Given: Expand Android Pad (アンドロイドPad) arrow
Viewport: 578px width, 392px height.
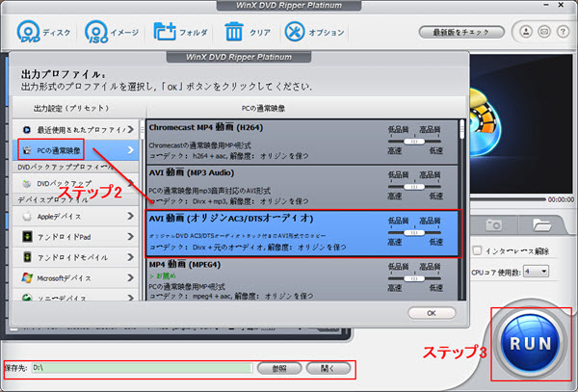Looking at the screenshot, I should pyautogui.click(x=130, y=236).
